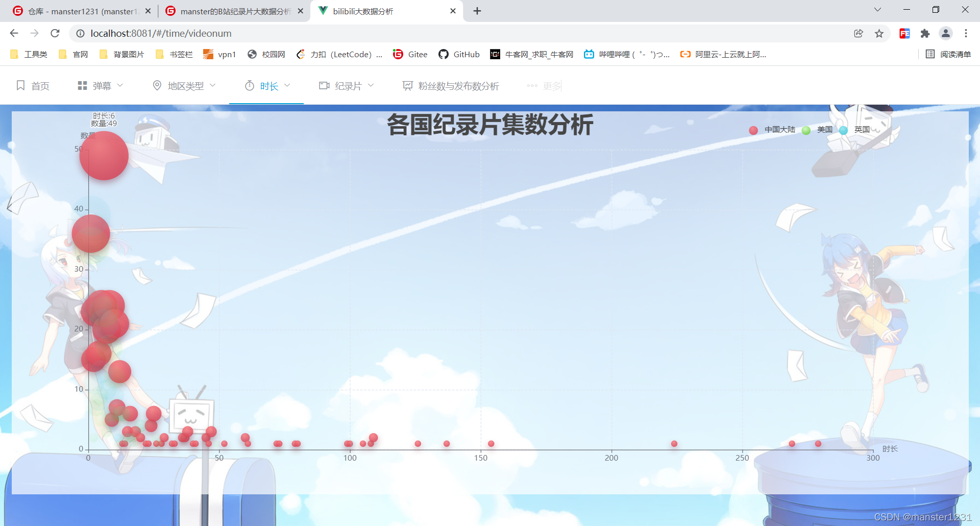Minimize the browser window
This screenshot has height=526, width=980.
(906, 10)
